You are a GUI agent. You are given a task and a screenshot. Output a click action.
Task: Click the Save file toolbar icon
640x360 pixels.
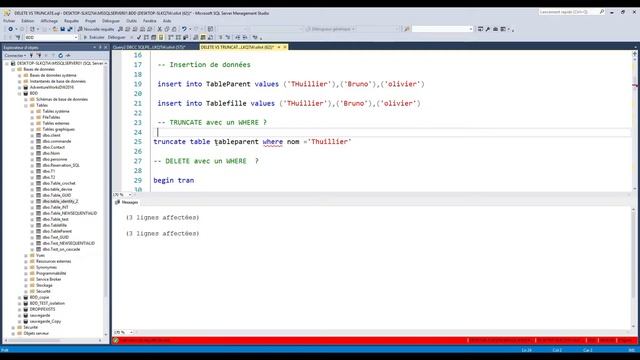click(62, 29)
